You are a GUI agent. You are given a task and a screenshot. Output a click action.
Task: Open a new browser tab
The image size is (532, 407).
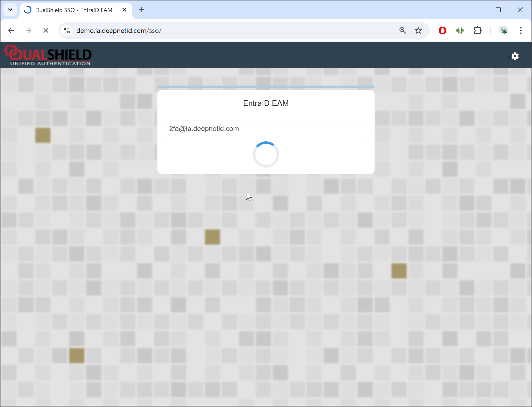tap(142, 10)
